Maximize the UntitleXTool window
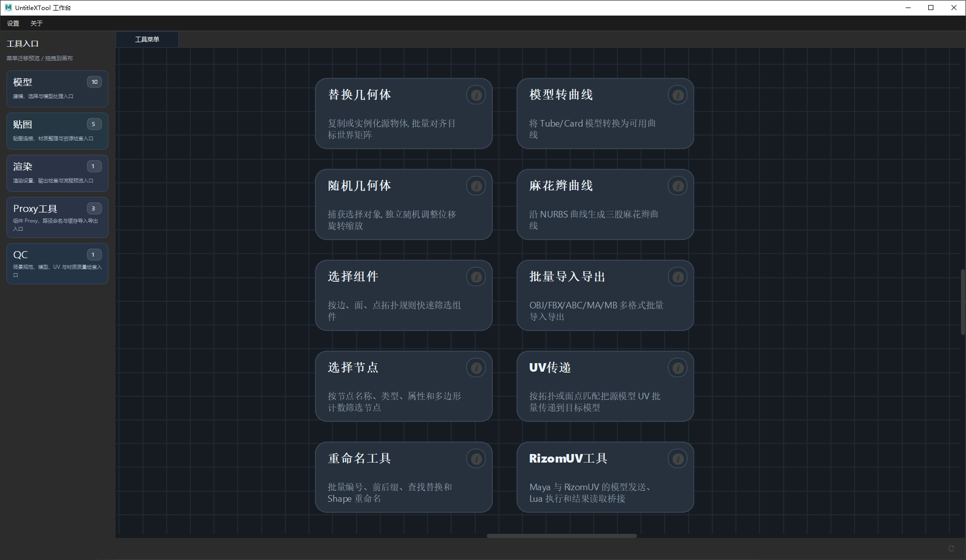The width and height of the screenshot is (966, 560). point(931,8)
